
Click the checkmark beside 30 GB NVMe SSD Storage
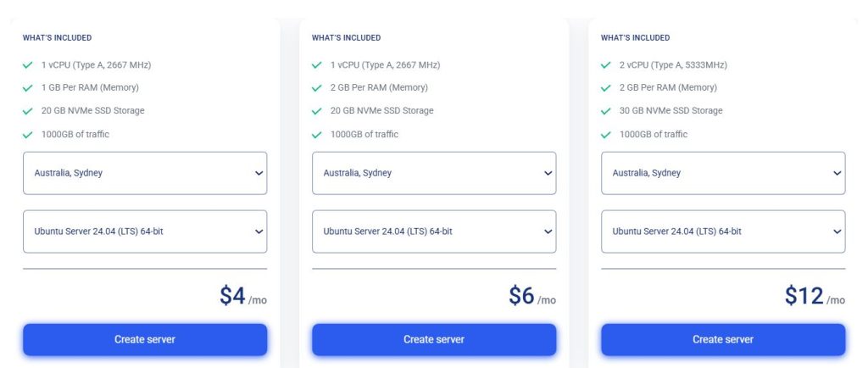606,111
